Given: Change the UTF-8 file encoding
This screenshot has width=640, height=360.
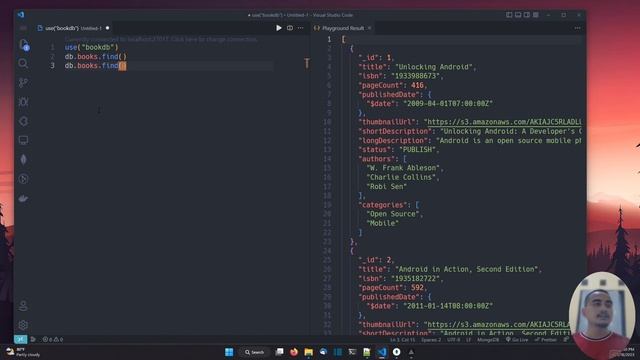Looking at the screenshot, I should pyautogui.click(x=453, y=340).
